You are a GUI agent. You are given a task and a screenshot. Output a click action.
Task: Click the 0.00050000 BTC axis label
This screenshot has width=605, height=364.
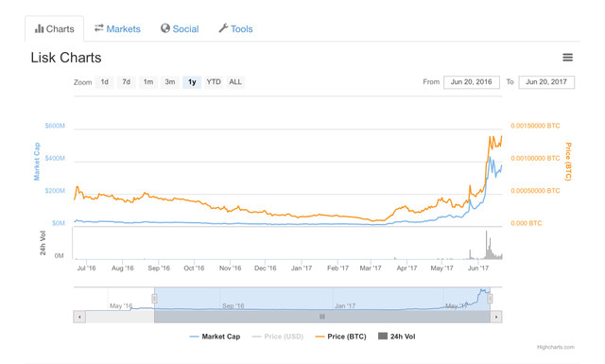pos(535,191)
